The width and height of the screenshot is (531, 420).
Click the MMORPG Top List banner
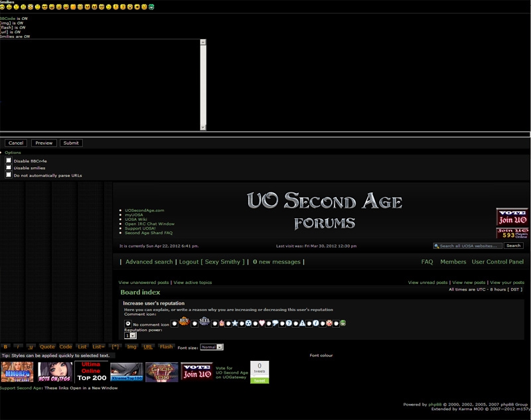pyautogui.click(x=17, y=372)
